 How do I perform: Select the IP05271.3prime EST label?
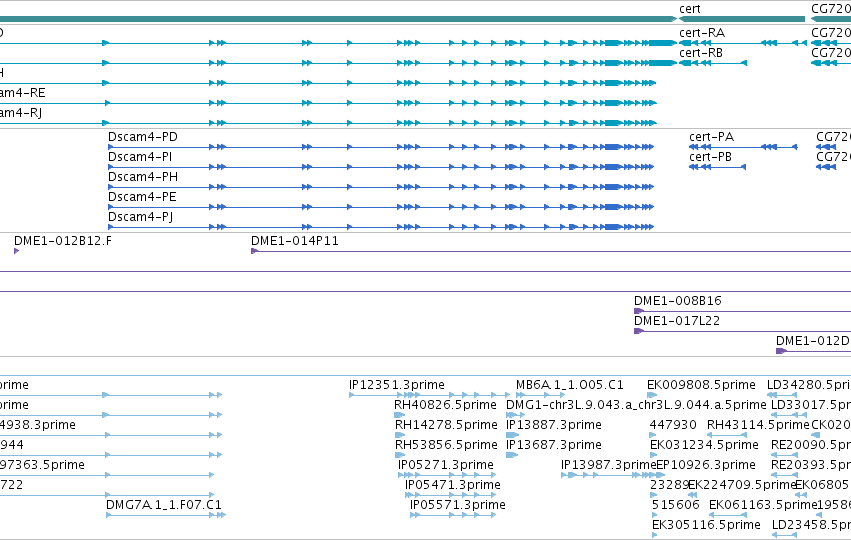[x=446, y=465]
